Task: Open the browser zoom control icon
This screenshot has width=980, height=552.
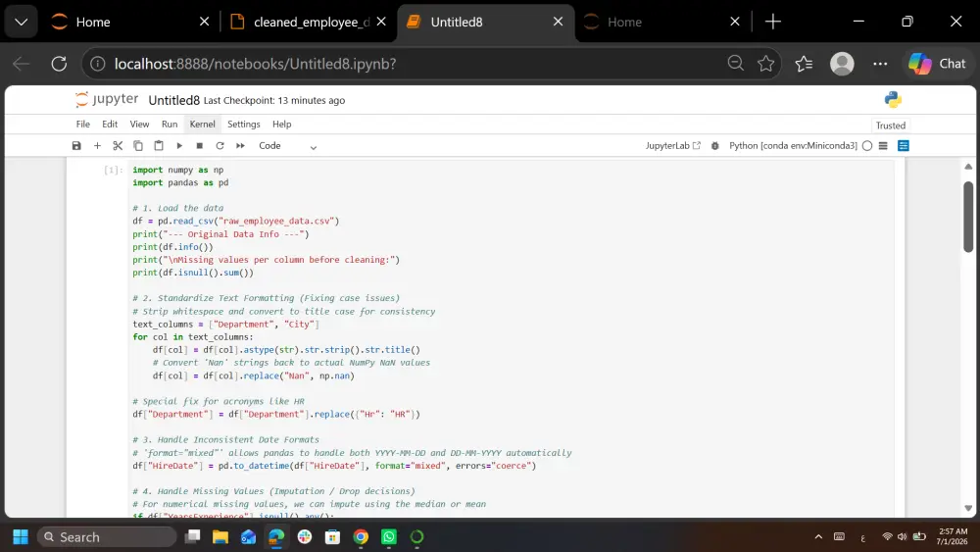Action: click(x=736, y=63)
